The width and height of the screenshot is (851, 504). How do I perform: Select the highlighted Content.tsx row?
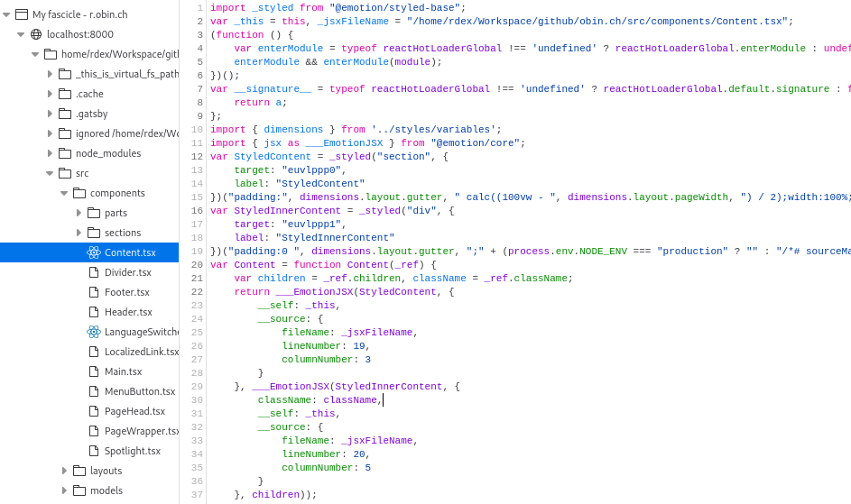(89, 252)
